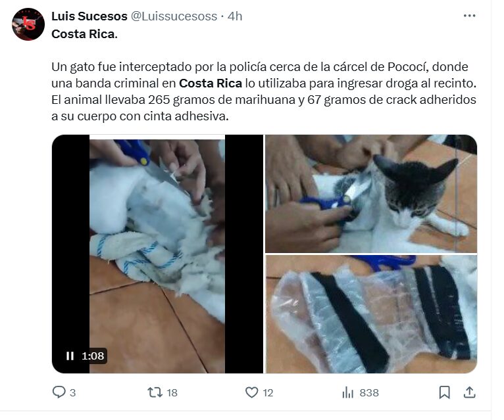Open view analytics bar chart icon
Image resolution: width=504 pixels, height=420 pixels.
pyautogui.click(x=348, y=392)
